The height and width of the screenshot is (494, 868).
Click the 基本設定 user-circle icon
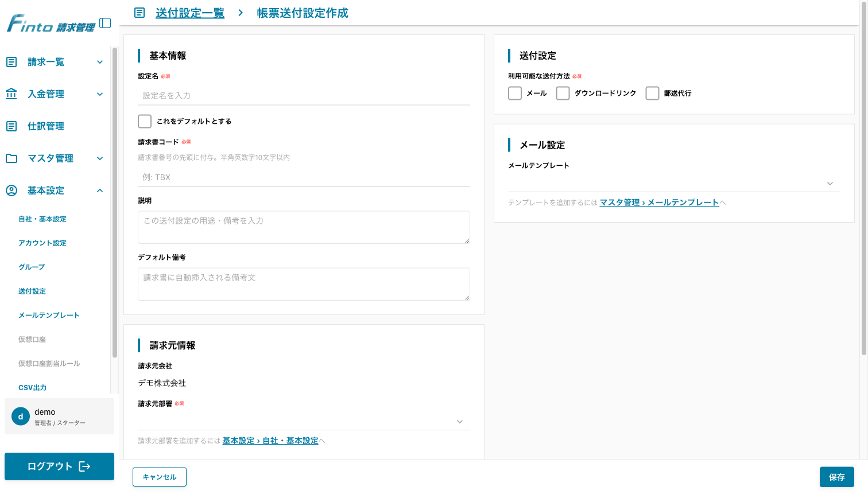tap(11, 190)
